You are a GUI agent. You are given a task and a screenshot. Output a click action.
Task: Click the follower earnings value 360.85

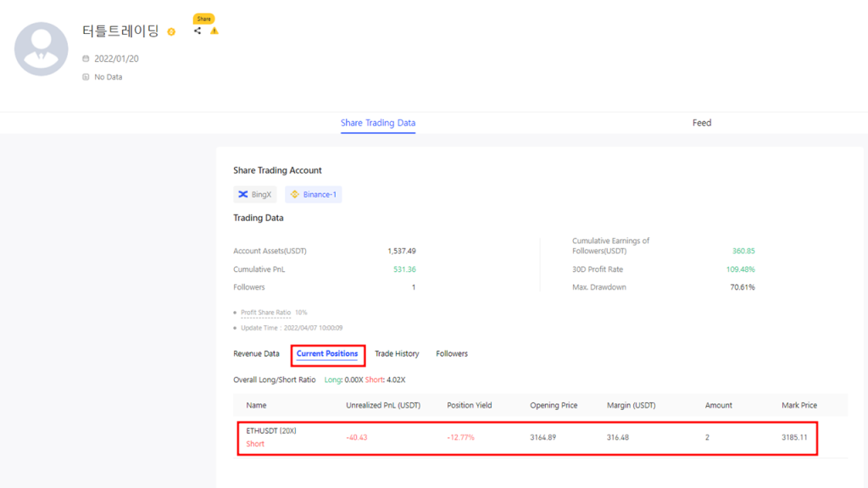743,251
